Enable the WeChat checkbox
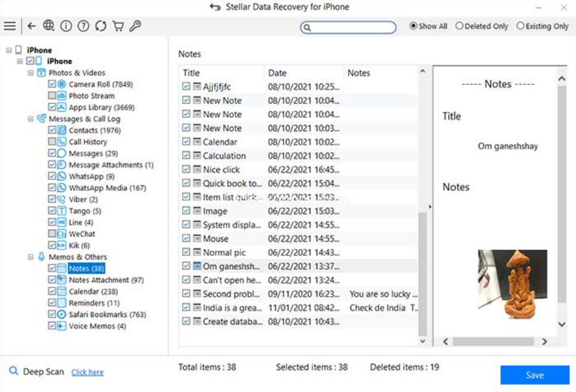The image size is (576, 392). (52, 234)
